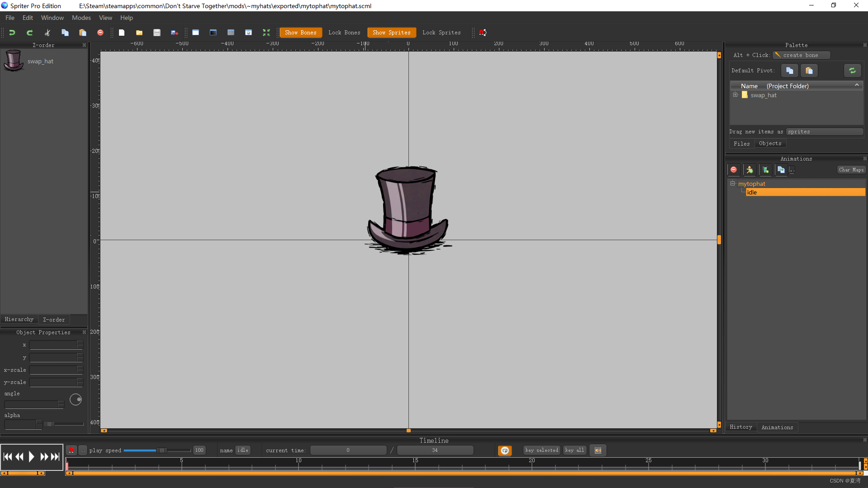The height and width of the screenshot is (488, 868).
Task: Click the key selected button
Action: (x=542, y=450)
